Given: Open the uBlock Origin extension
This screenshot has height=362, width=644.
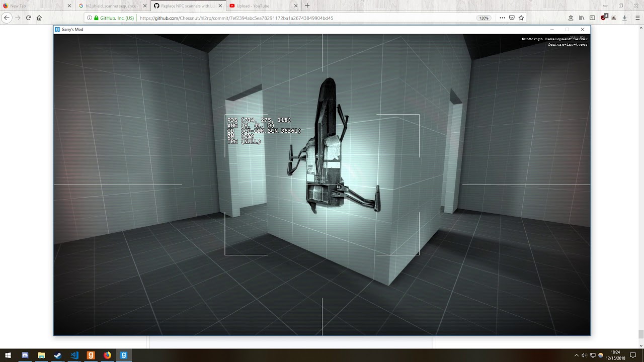Looking at the screenshot, I should (604, 18).
